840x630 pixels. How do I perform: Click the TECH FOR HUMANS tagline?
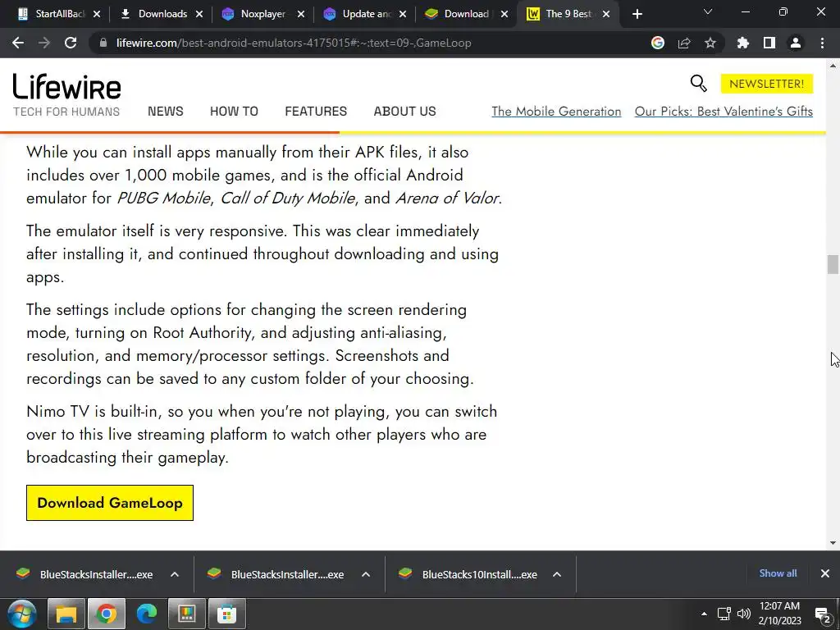click(66, 112)
